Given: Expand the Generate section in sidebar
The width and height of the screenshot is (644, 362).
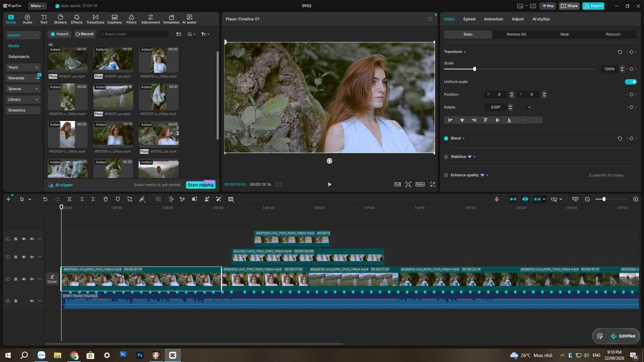Looking at the screenshot, I should click(23, 78).
